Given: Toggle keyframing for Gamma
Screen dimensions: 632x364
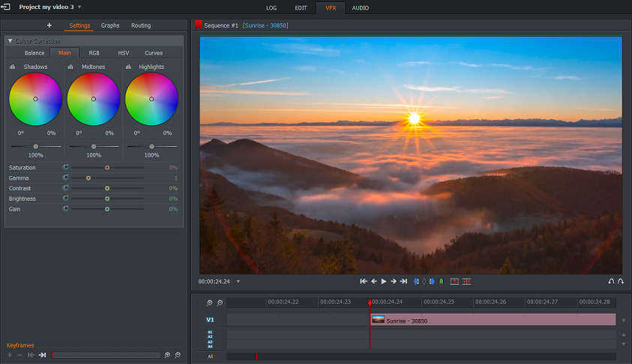Looking at the screenshot, I should pos(66,178).
